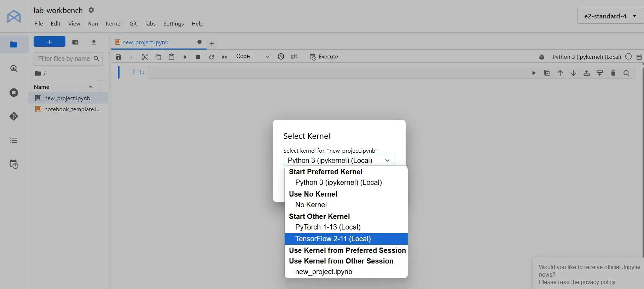Screen dimensions: 644x289
Task: Click the Filter files by name field
Action: click(x=64, y=59)
